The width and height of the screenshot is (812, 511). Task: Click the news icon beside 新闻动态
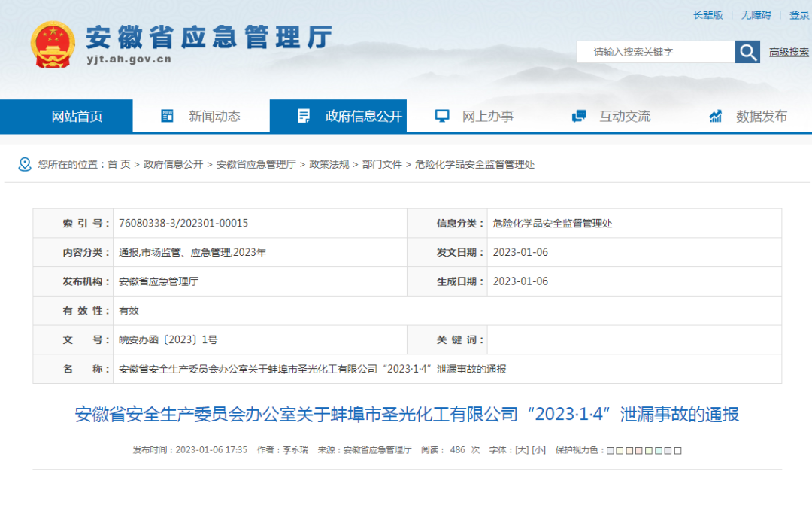[167, 116]
